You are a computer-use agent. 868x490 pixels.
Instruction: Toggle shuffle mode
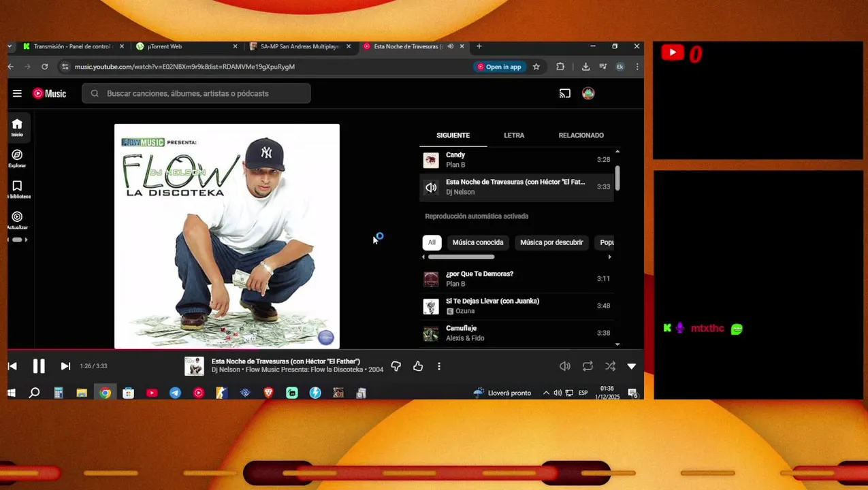click(610, 366)
